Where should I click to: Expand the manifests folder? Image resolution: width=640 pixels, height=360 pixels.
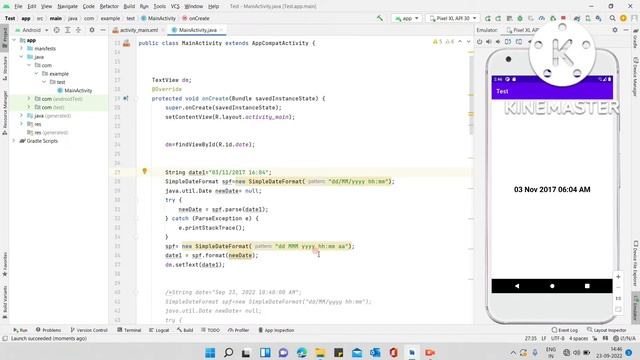click(22, 48)
